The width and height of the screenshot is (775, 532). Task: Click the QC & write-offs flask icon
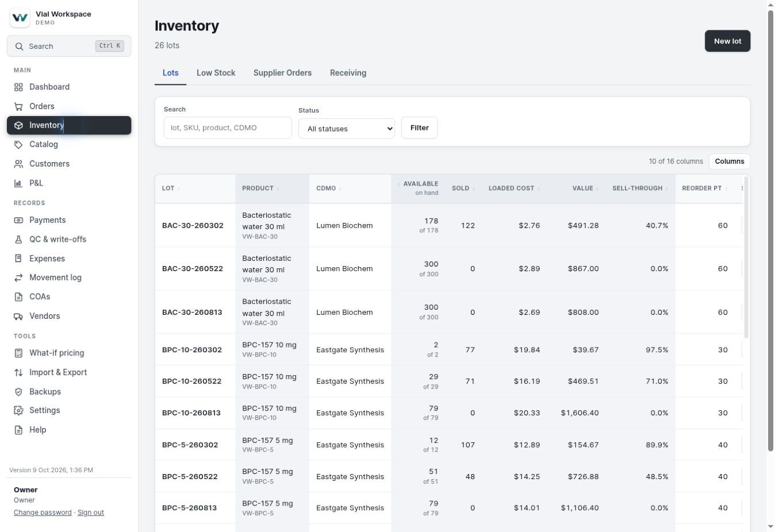pyautogui.click(x=18, y=240)
